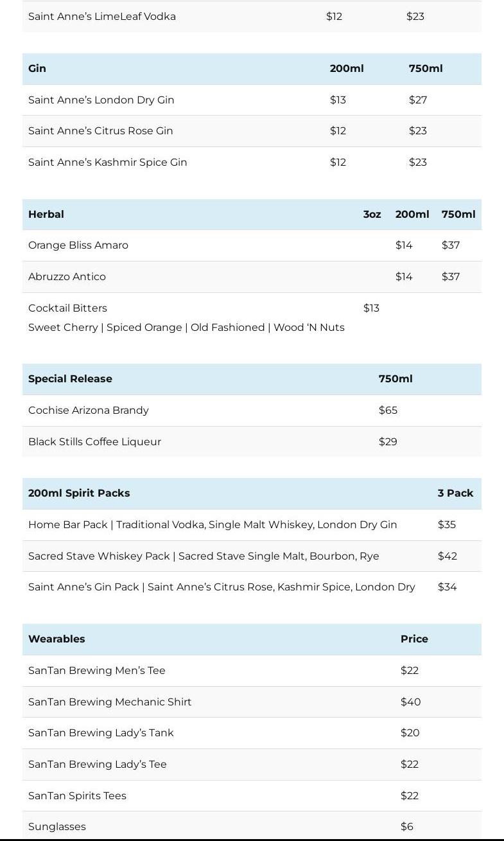Screen dimensions: 504x841
Task: Select SanTan Brewing Lady's Tee
Action: 98,765
